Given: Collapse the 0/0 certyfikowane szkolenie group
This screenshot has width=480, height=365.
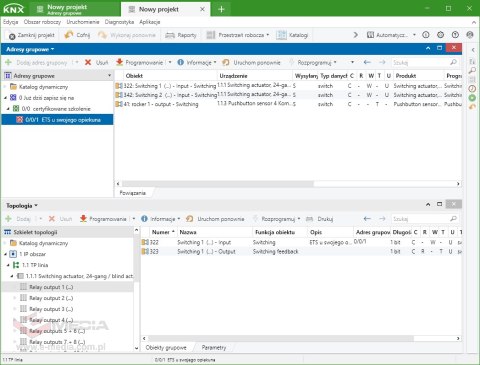Looking at the screenshot, I should click(8, 109).
